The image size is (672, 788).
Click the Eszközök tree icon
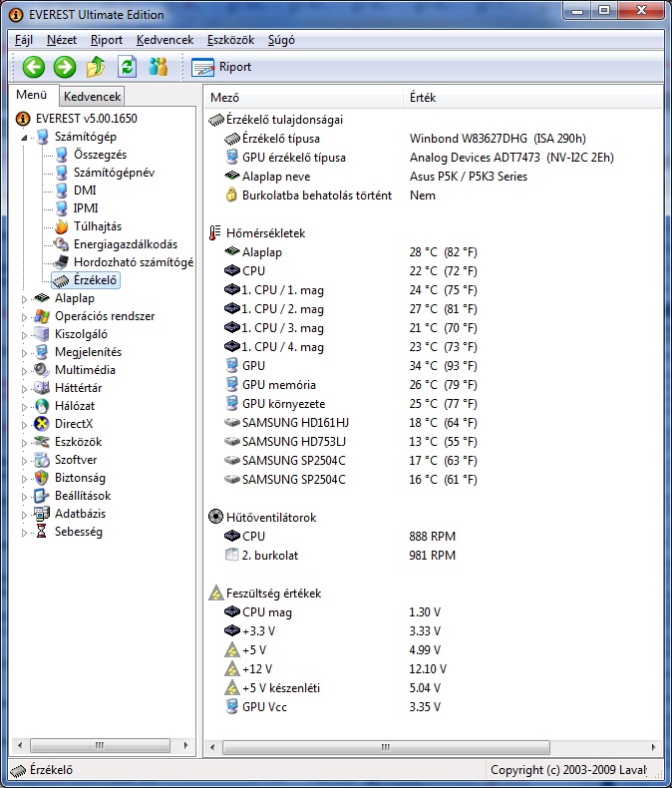click(x=42, y=442)
